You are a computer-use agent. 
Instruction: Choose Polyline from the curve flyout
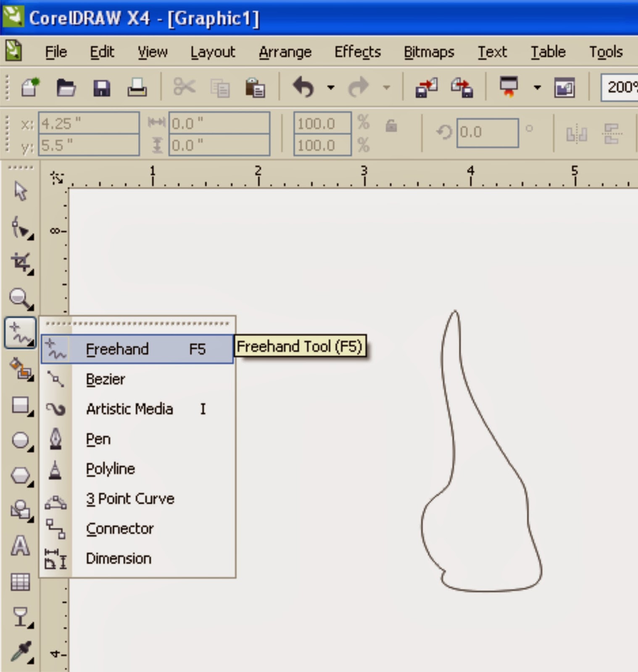tap(137, 469)
